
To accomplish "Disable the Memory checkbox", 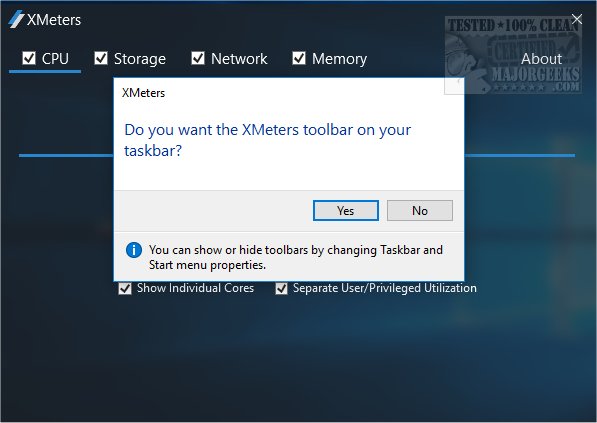I will coord(299,58).
